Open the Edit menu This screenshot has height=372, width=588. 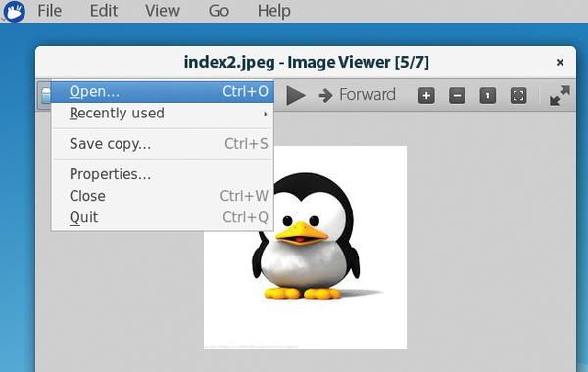click(104, 11)
